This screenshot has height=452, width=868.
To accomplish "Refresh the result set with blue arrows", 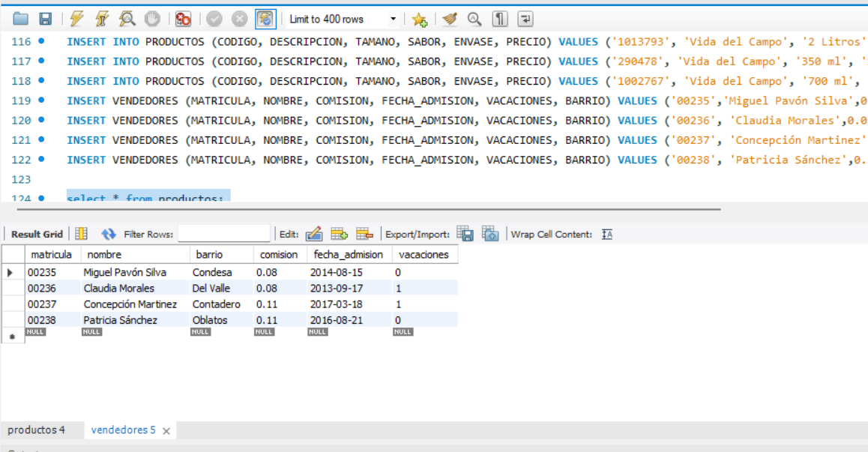I will 109,235.
